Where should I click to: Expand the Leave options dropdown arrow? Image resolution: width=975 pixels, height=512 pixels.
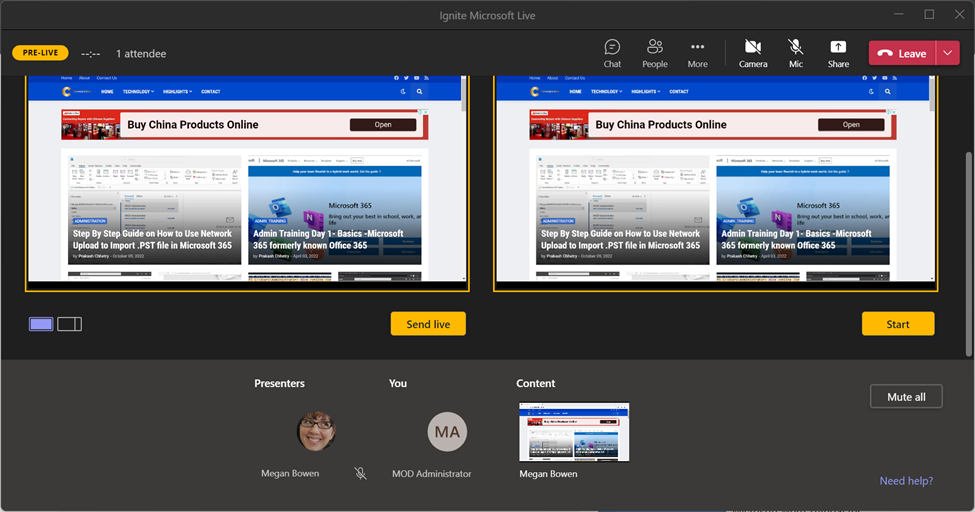(x=948, y=54)
